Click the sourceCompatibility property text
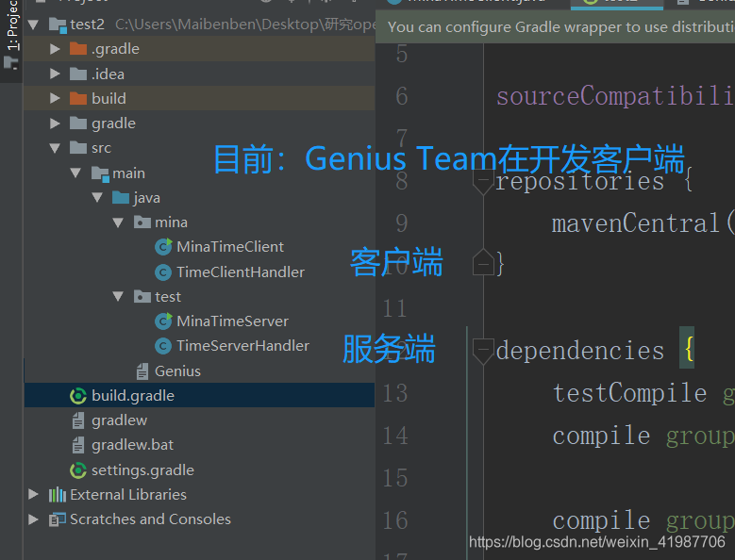Screen dimensions: 735x560 (x=614, y=96)
